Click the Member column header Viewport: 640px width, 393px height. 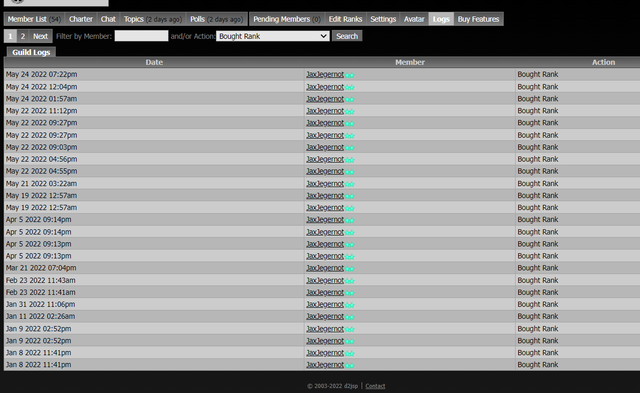(410, 62)
